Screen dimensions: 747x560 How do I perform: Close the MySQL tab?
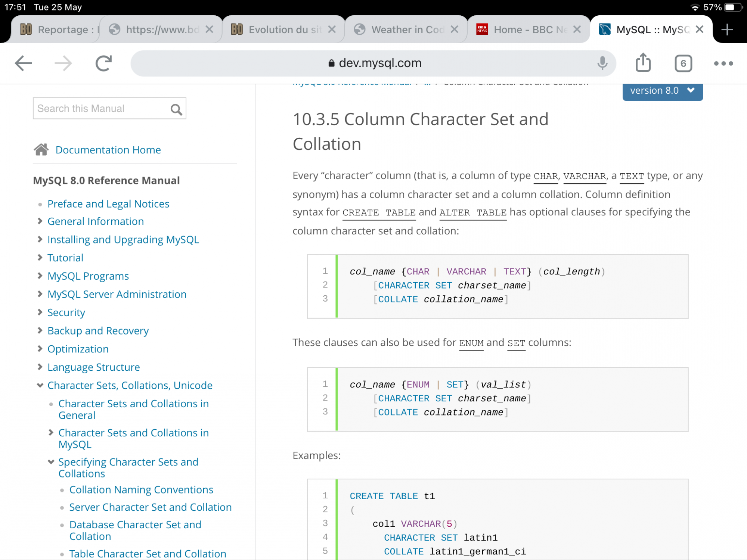(700, 29)
